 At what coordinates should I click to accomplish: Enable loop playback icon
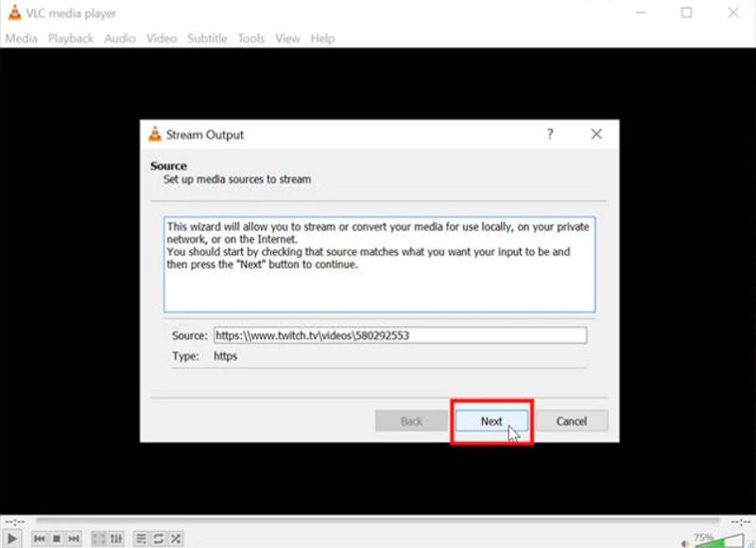(x=158, y=538)
